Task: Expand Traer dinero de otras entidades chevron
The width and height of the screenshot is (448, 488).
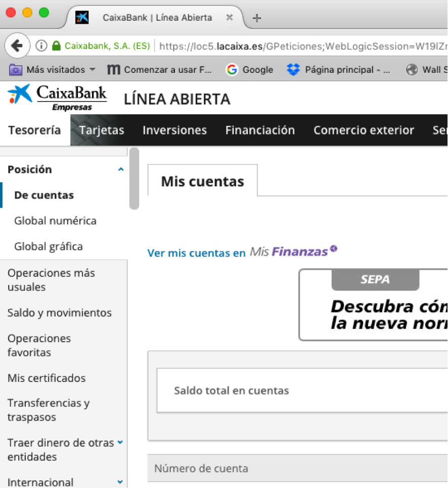Action: coord(120,442)
